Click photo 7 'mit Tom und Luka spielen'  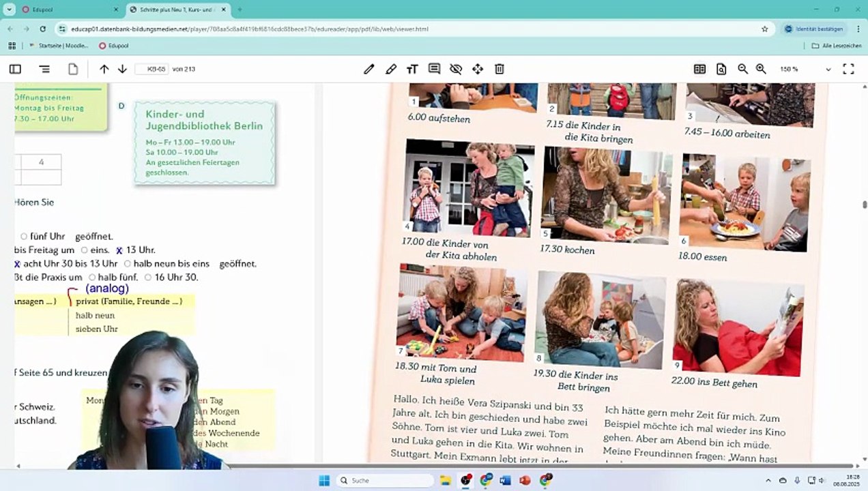click(461, 313)
